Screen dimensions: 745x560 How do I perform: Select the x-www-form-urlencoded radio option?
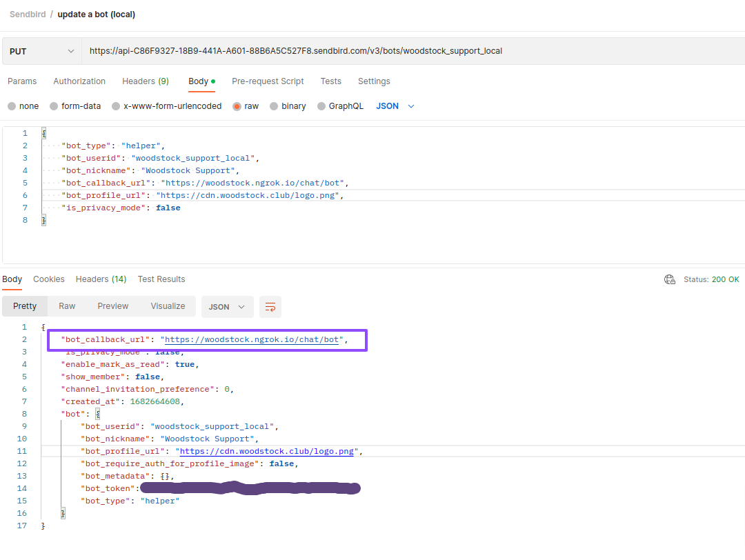(x=116, y=106)
